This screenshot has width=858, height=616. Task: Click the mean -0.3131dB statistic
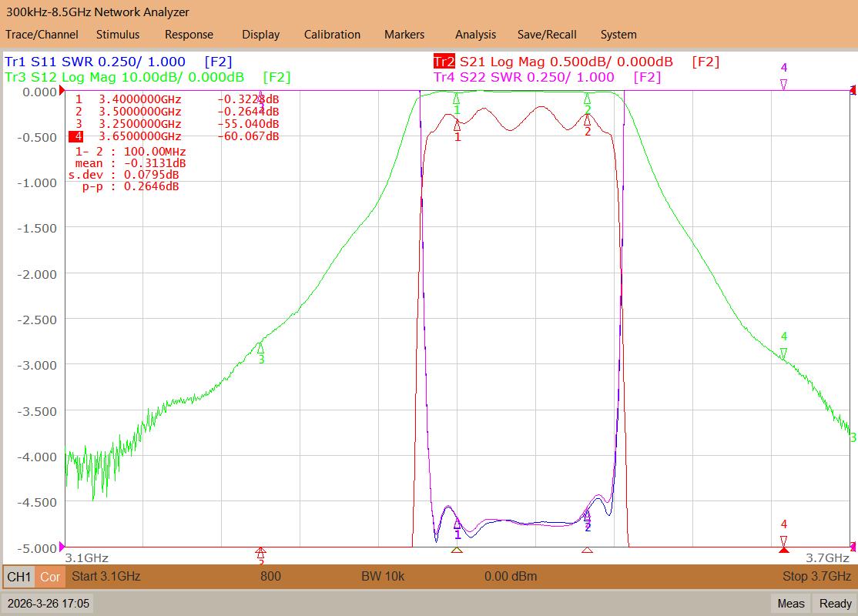pyautogui.click(x=130, y=163)
